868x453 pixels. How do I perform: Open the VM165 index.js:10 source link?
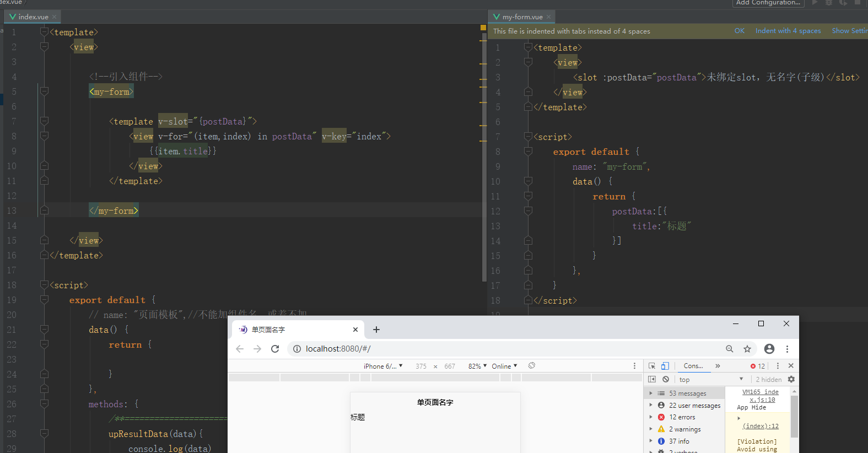[761, 396]
